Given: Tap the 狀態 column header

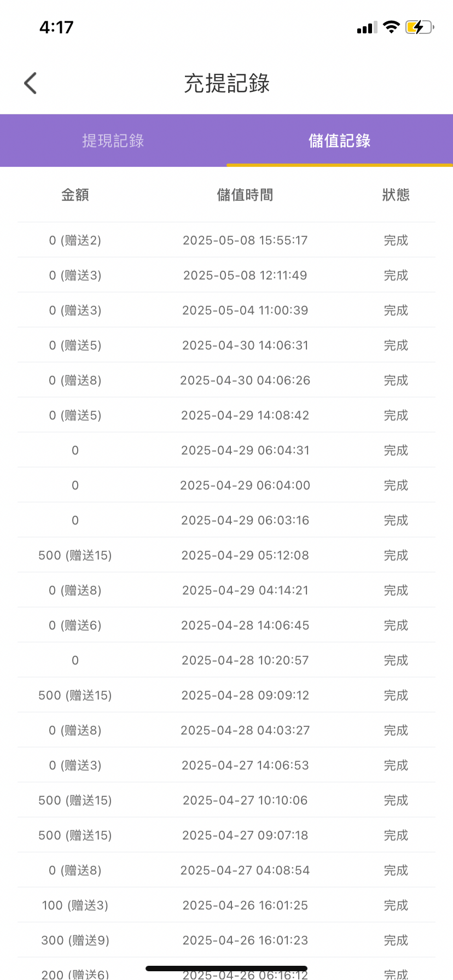Looking at the screenshot, I should 396,195.
